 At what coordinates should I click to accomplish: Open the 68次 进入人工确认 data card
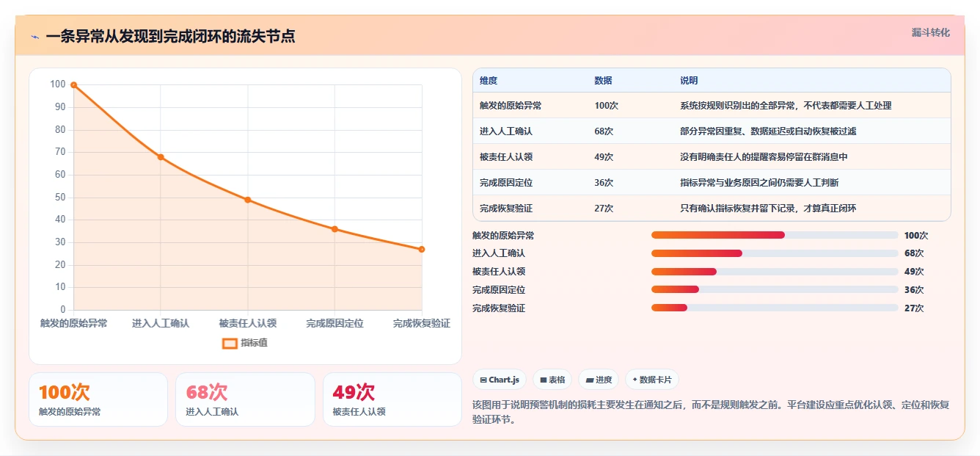[245, 399]
